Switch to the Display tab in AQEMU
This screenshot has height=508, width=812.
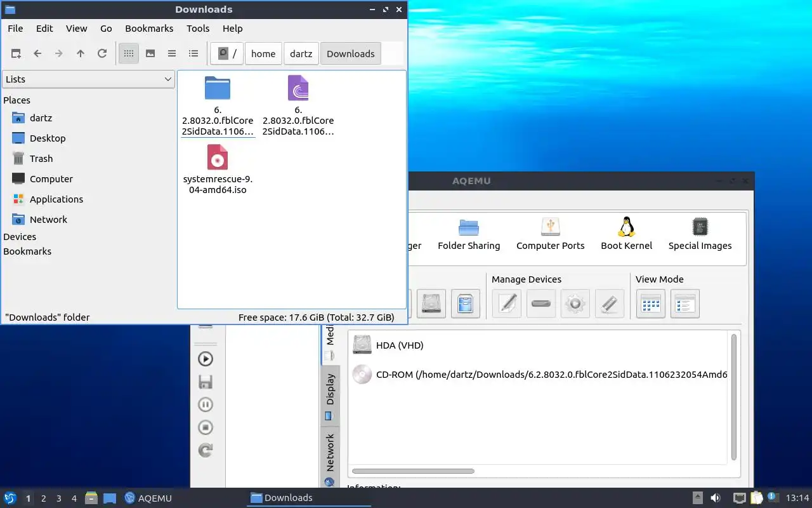[330, 396]
